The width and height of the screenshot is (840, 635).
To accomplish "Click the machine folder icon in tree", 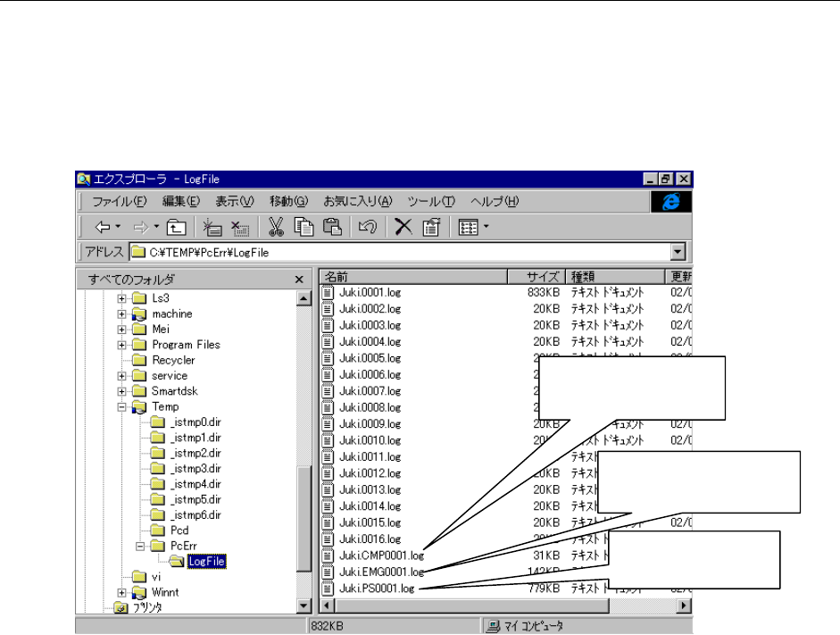I will pyautogui.click(x=139, y=314).
